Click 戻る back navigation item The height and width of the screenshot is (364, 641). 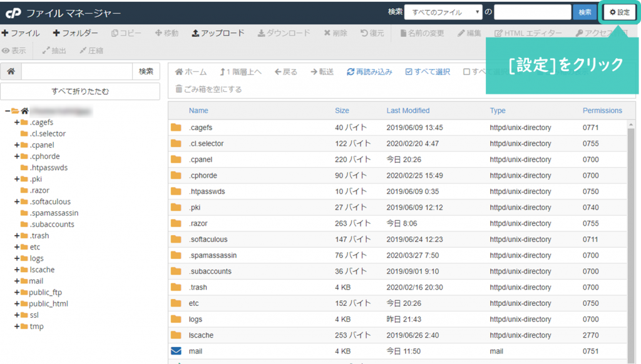click(285, 72)
